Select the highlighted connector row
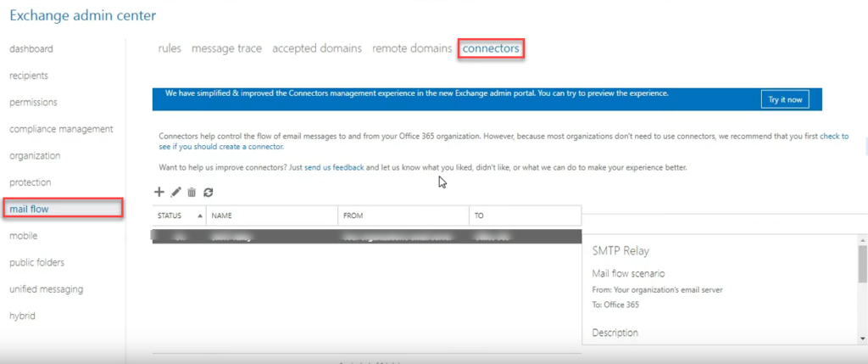Screen dimensions: 868x364 pyautogui.click(x=366, y=236)
